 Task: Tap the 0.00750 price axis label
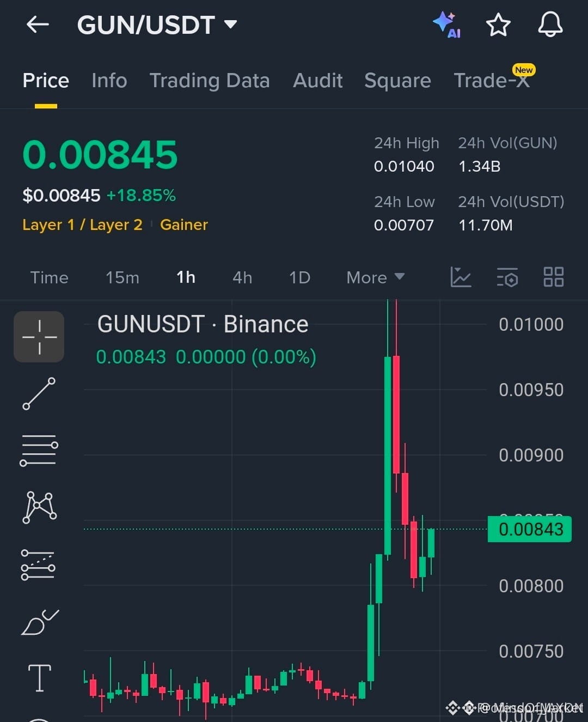(531, 651)
